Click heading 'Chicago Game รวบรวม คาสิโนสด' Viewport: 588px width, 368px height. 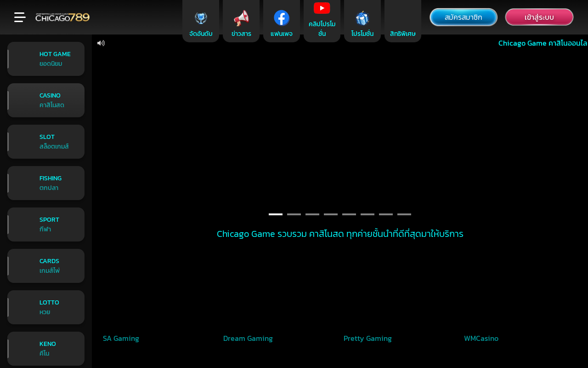click(x=340, y=234)
